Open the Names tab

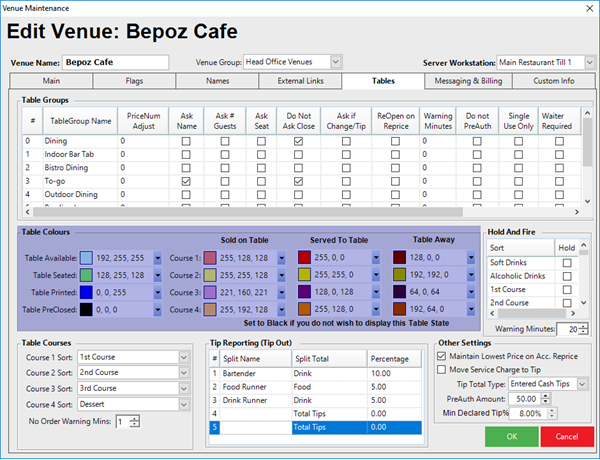click(x=217, y=81)
